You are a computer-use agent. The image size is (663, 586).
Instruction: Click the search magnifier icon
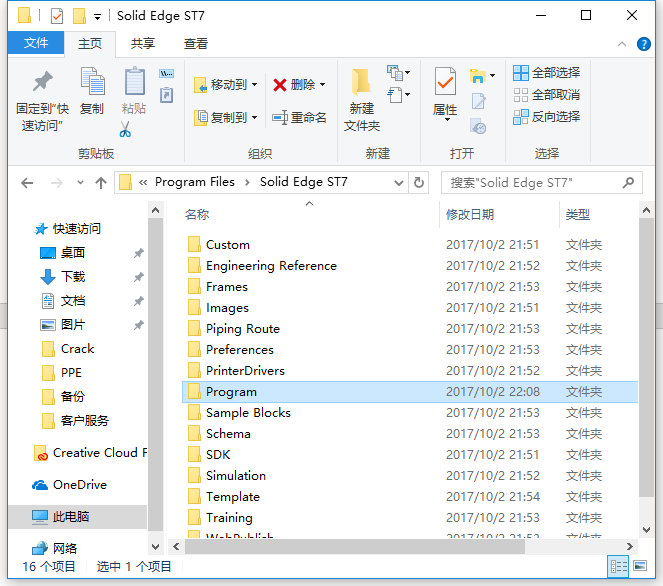(x=628, y=183)
